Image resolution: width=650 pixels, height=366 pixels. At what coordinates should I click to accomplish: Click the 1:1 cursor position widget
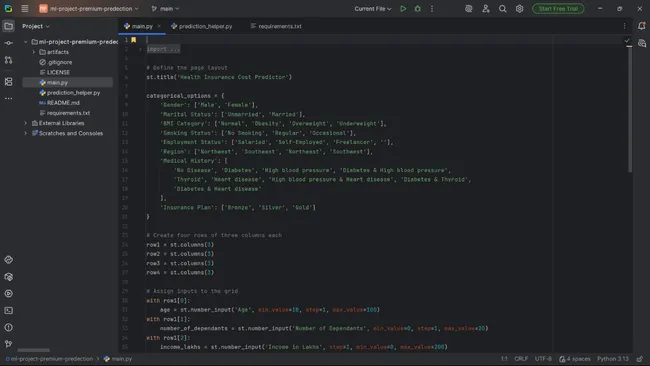click(x=504, y=359)
